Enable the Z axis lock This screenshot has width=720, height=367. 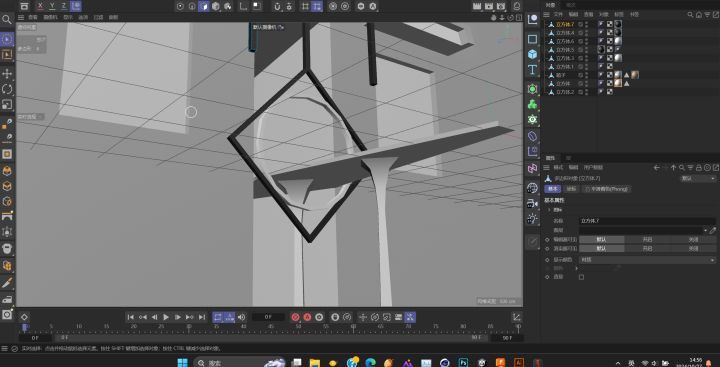(63, 6)
